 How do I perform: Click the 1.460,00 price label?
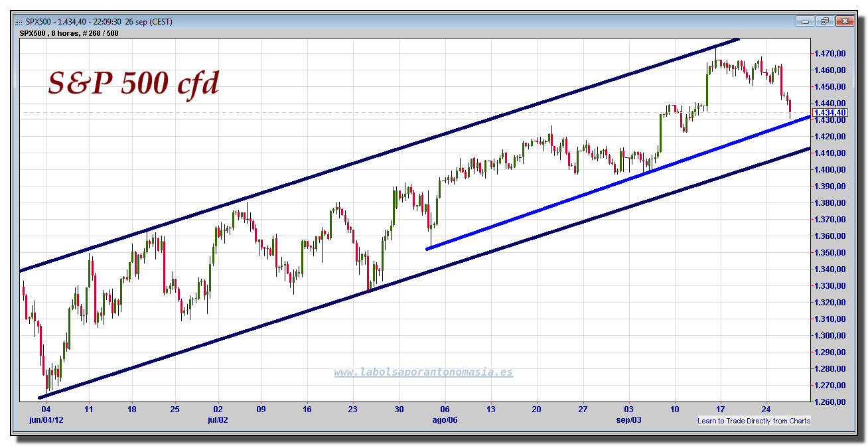(830, 70)
